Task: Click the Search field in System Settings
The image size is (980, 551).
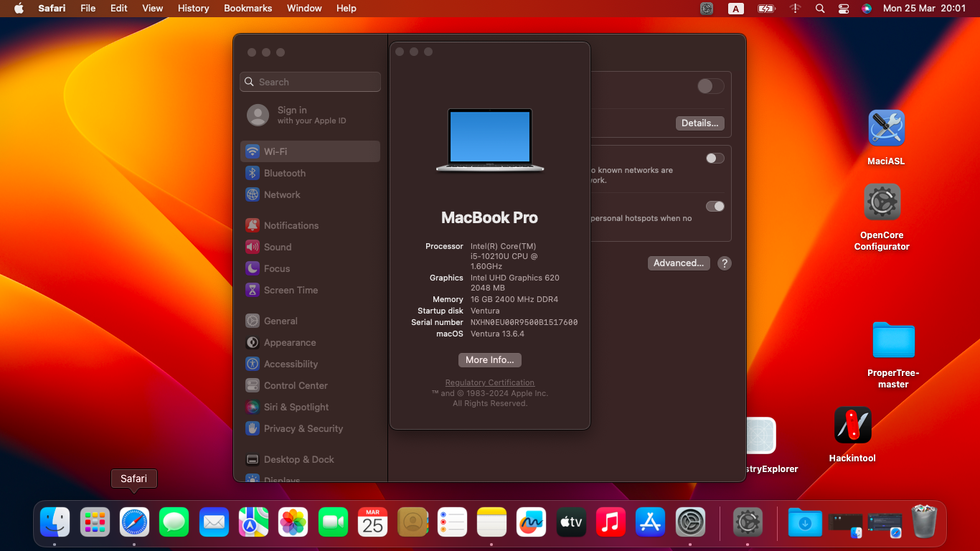Action: (310, 82)
